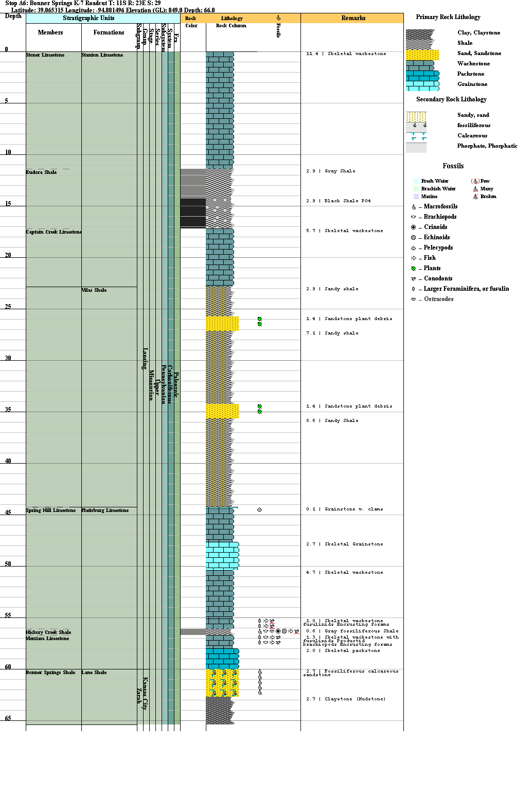This screenshot has height=795, width=532.
Task: Click the Pelecypods legend symbol
Action: coord(414,248)
